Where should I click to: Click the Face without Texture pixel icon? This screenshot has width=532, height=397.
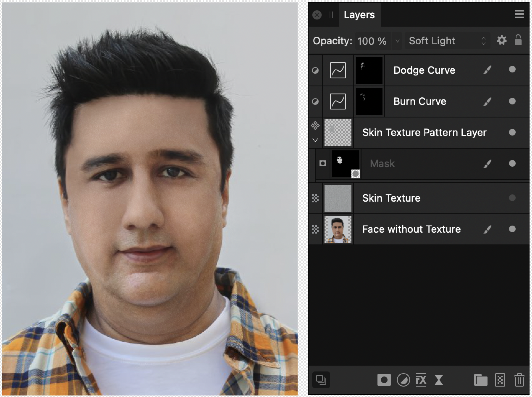click(x=315, y=229)
